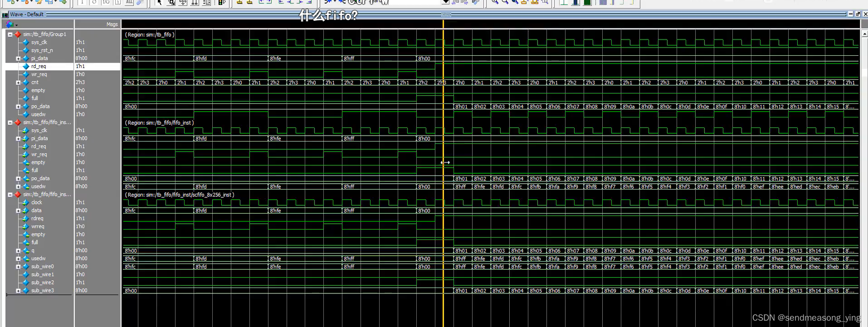This screenshot has width=868, height=327.
Task: Select the sub_wire1 signal name
Action: tap(43, 275)
